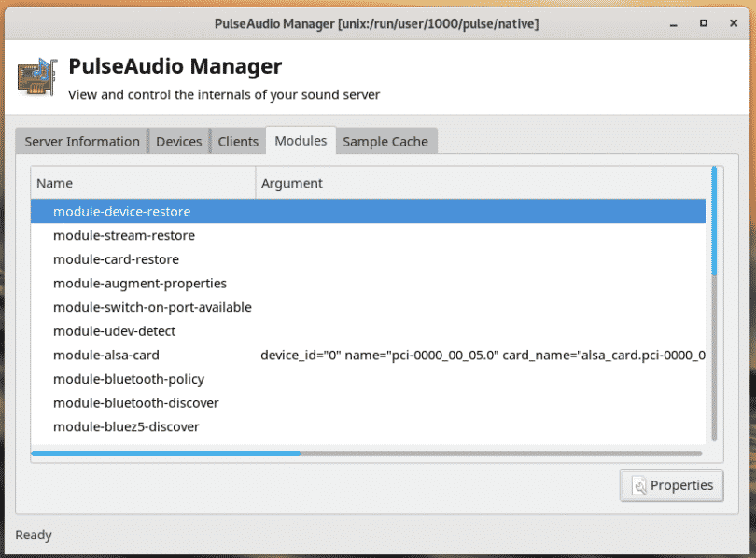
Task: Select the module-alsa-card row
Action: pos(368,356)
